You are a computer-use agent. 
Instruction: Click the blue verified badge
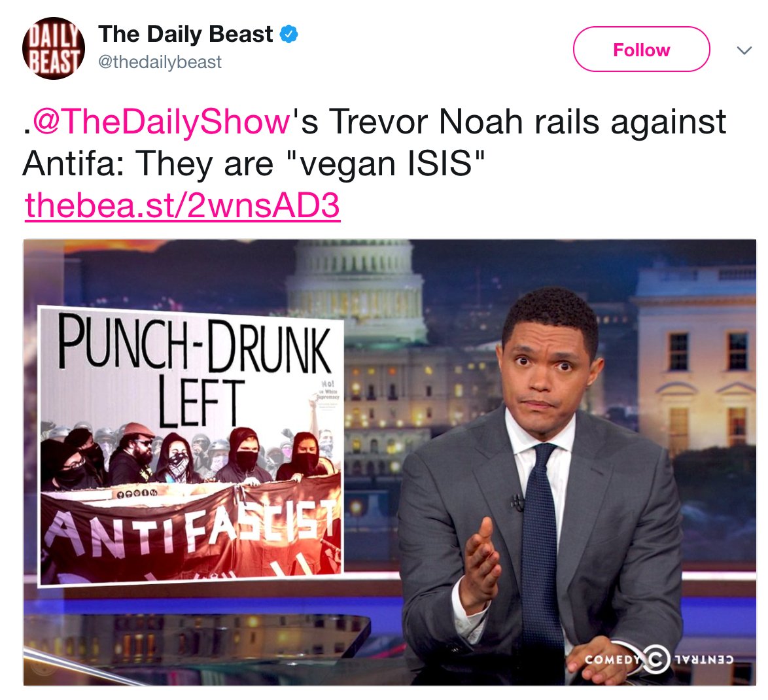[x=289, y=34]
